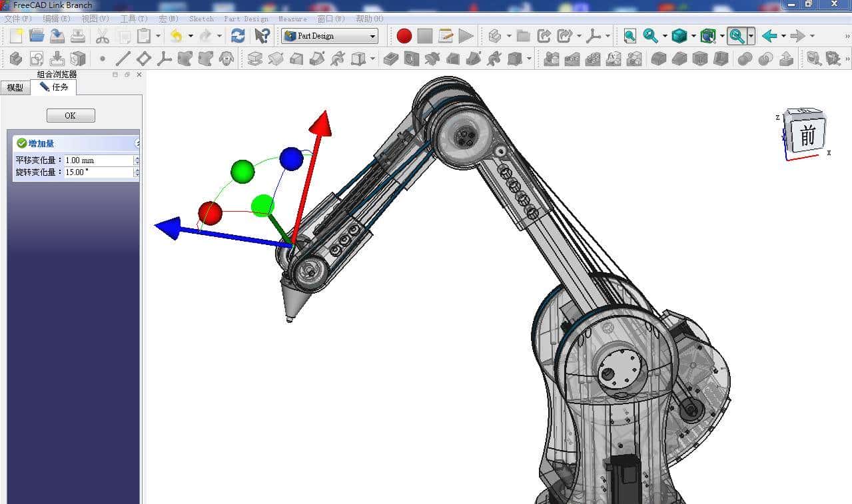
Task: Click the local coordinate system tool
Action: coord(165,59)
